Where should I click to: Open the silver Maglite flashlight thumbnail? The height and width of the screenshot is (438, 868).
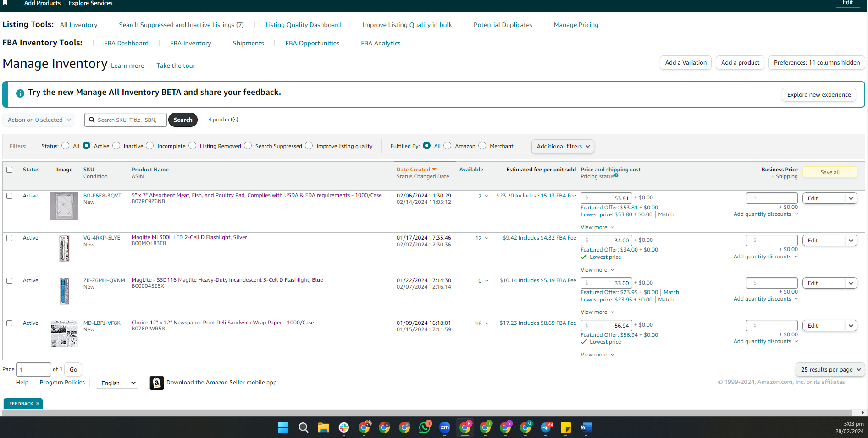click(x=64, y=248)
